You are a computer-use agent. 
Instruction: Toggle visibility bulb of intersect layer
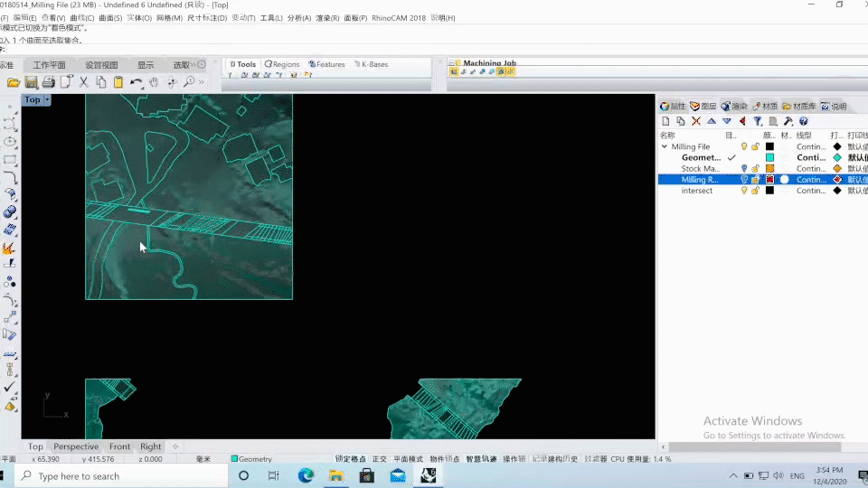point(744,191)
